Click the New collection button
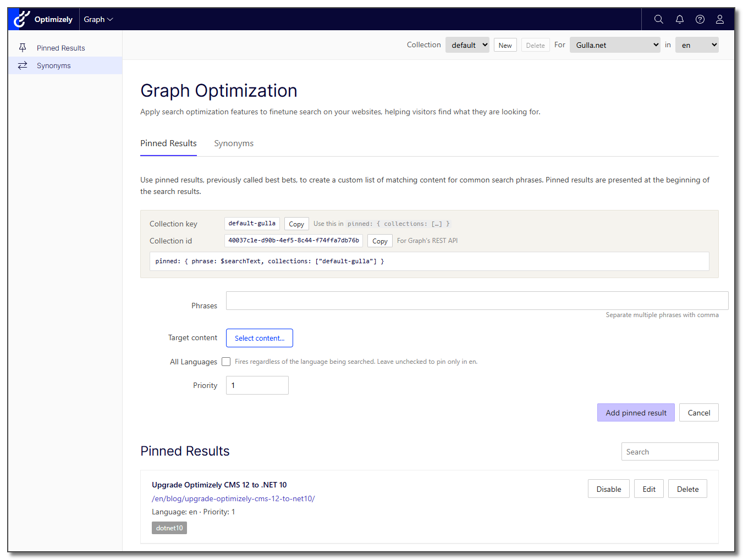This screenshot has height=560, width=743. coord(505,45)
